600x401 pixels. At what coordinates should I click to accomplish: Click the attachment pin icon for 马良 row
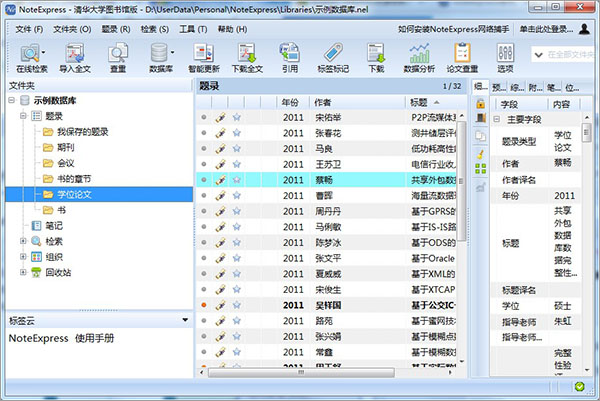pos(220,148)
